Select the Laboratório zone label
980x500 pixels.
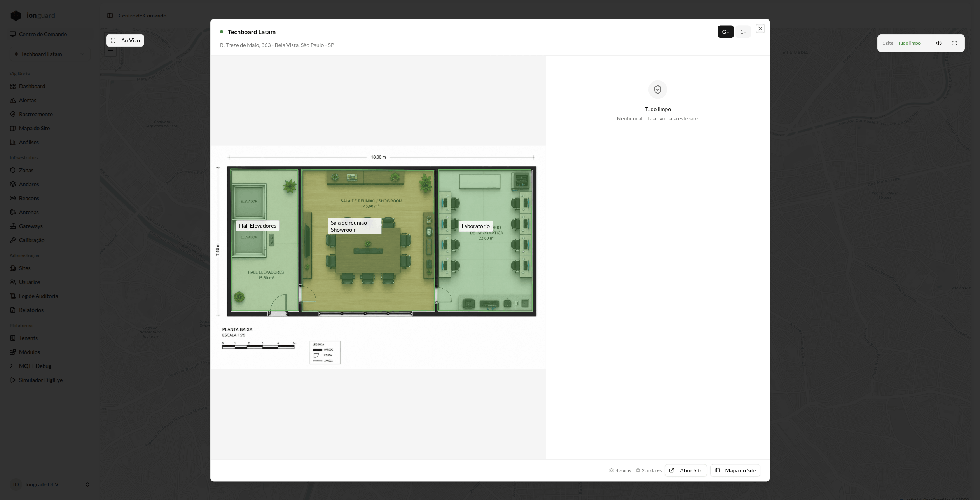coord(475,226)
